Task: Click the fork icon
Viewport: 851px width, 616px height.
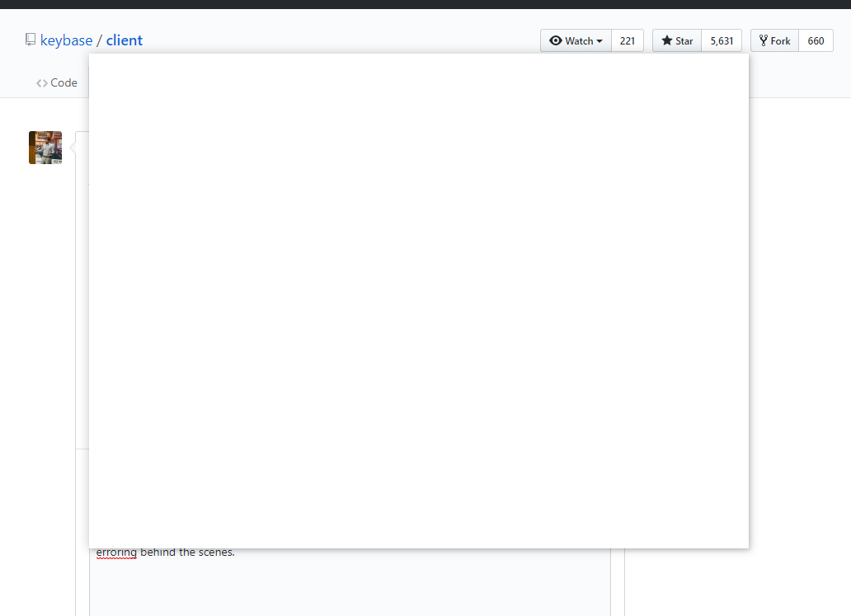Action: tap(763, 40)
